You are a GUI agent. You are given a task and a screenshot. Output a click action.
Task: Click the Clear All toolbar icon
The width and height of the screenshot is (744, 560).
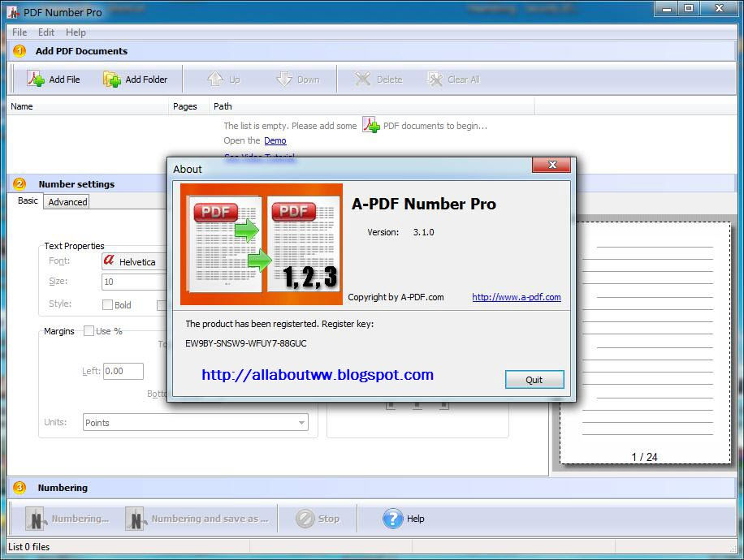435,80
